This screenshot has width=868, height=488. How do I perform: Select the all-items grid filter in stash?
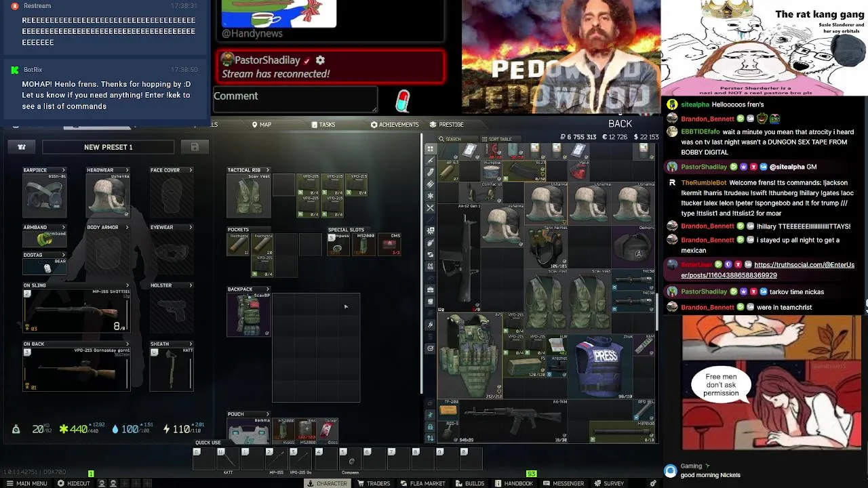tap(430, 148)
